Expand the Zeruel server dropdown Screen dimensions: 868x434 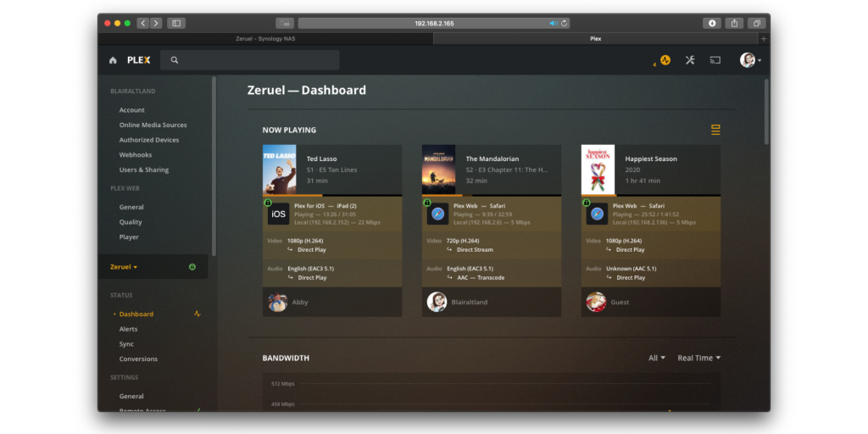[x=124, y=267]
